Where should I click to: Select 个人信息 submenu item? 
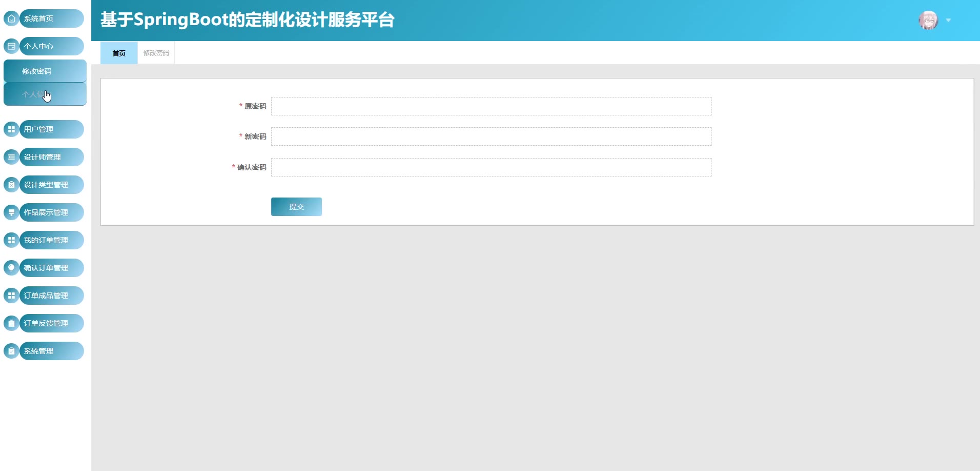[45, 94]
